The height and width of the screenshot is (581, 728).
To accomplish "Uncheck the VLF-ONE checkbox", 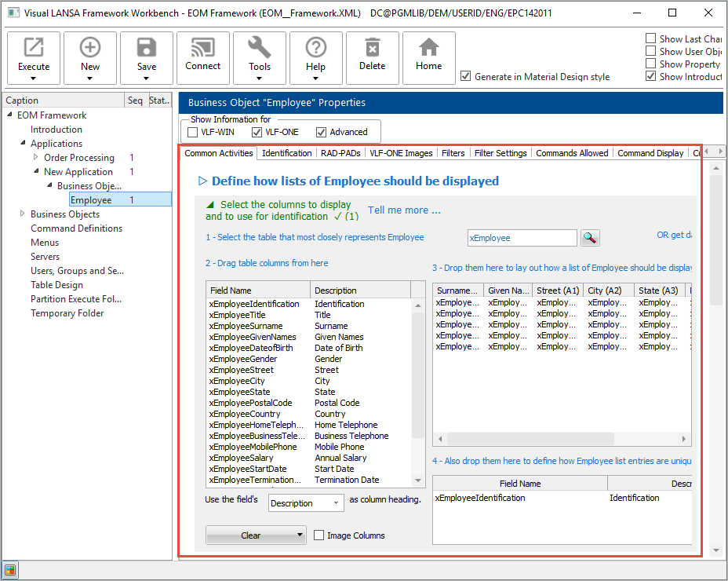I will pos(257,133).
